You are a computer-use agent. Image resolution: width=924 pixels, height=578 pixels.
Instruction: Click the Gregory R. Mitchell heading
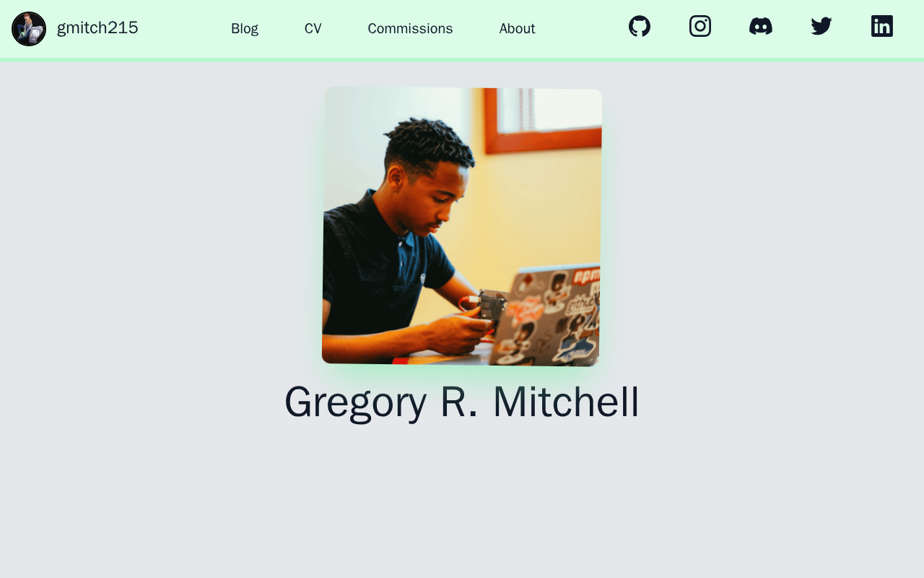(x=462, y=402)
